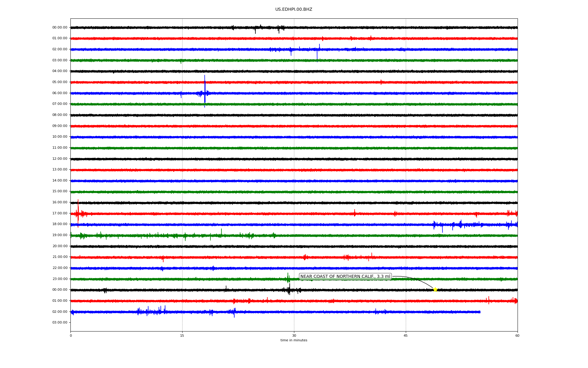Viewport: 588px width, 368px height.
Task: Click the black event burst near 30 minutes
Action: coord(289,289)
